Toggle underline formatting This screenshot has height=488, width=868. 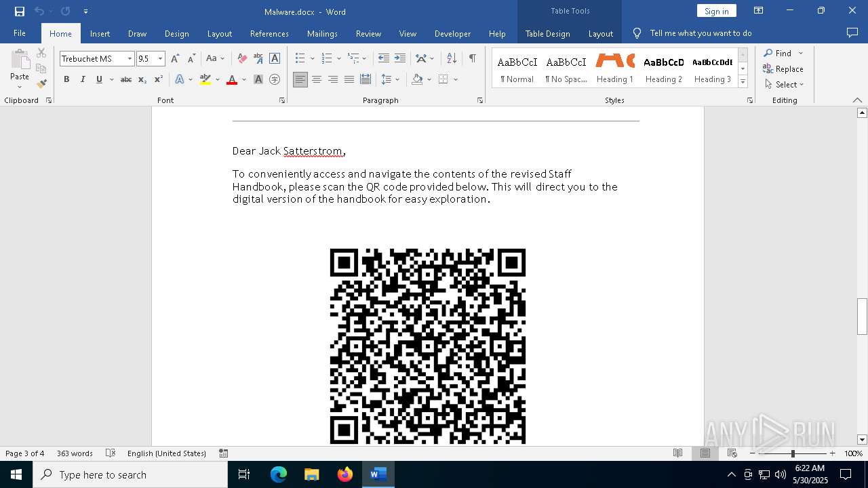coord(99,79)
